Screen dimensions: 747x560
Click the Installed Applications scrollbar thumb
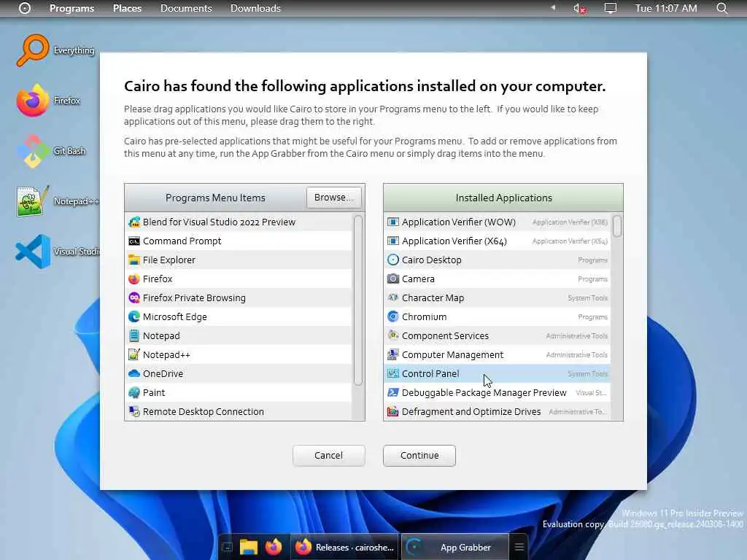coord(617,226)
